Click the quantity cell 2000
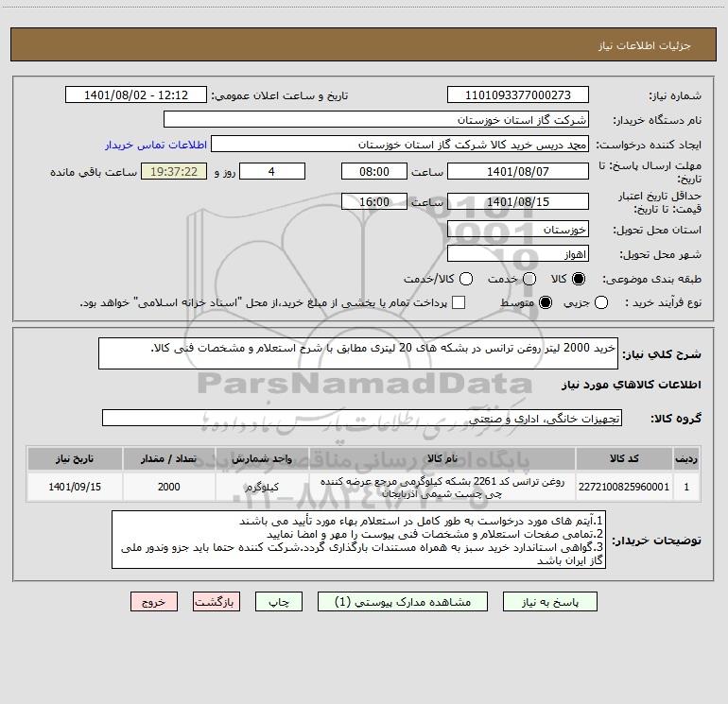Screen dimensions: 728x704 [169, 487]
